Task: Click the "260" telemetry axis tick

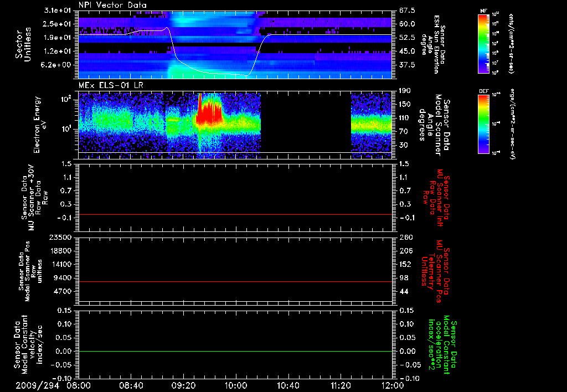Action: coord(405,238)
